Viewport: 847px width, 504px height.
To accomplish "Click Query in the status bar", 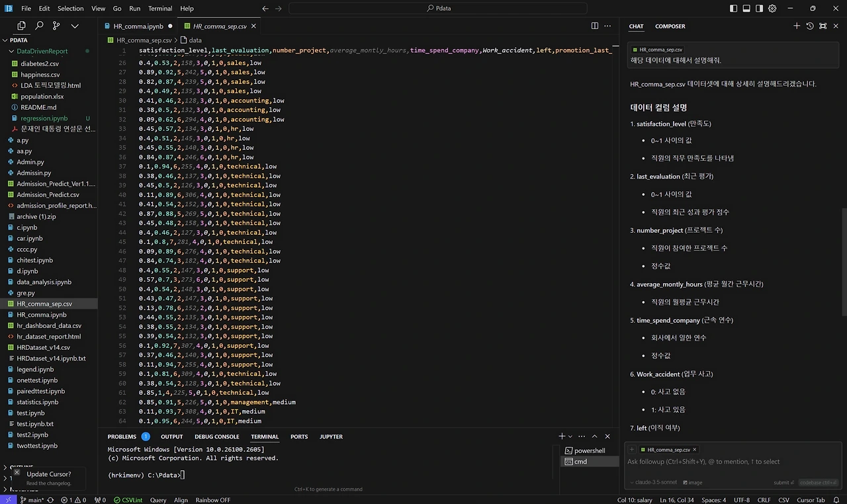I will click(x=158, y=500).
